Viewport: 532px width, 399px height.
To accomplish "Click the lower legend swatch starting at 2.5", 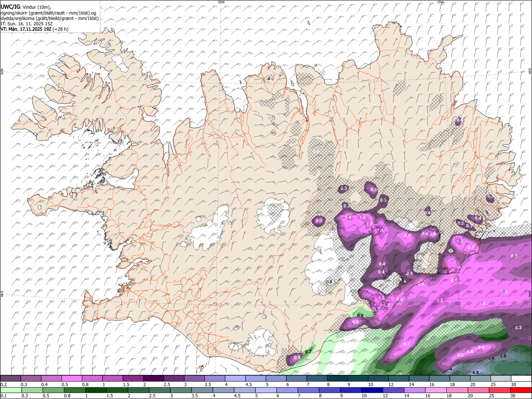I will 159,390.
